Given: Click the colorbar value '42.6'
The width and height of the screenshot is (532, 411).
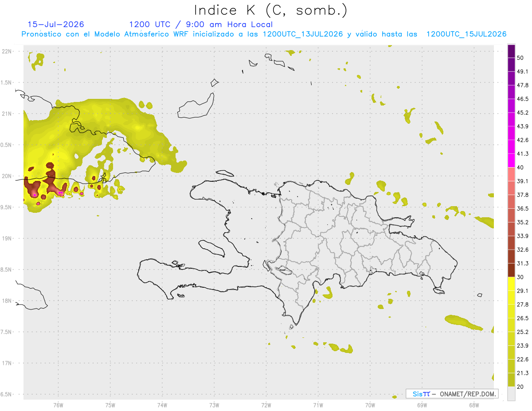Looking at the screenshot, I should (523, 140).
